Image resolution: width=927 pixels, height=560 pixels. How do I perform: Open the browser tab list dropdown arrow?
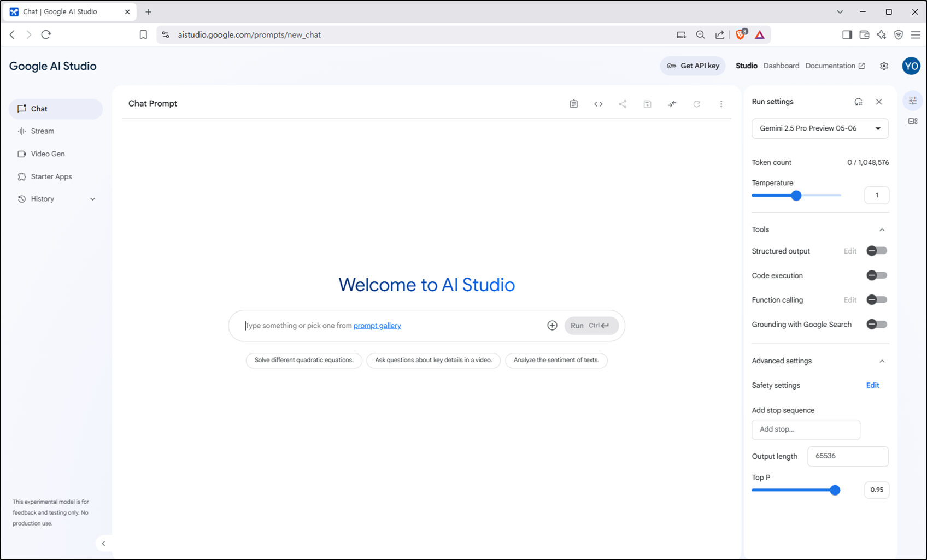(840, 11)
